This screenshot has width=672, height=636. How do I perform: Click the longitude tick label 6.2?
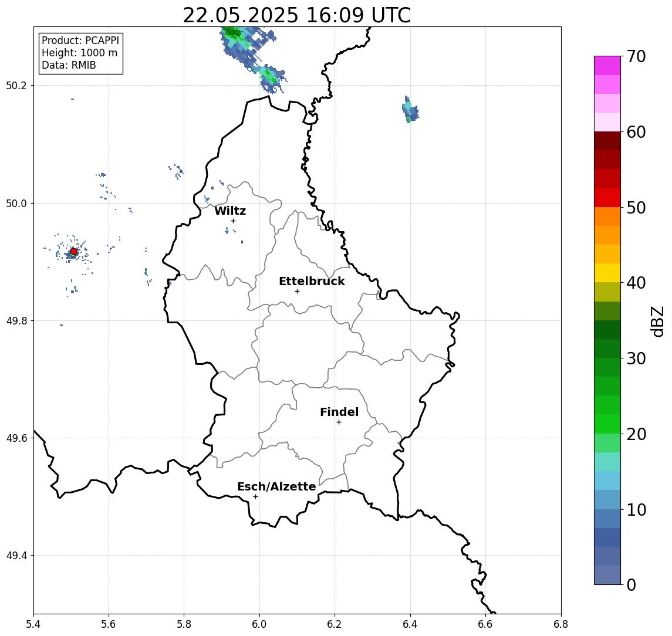pyautogui.click(x=335, y=624)
